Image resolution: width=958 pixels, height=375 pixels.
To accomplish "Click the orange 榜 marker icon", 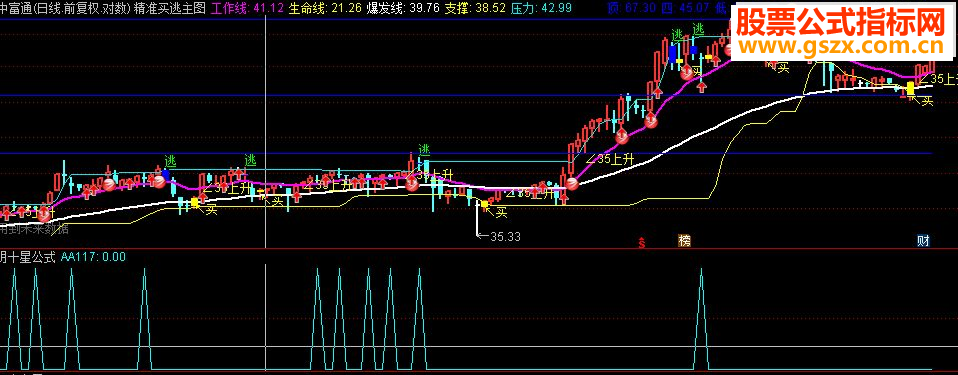I will pyautogui.click(x=684, y=241).
